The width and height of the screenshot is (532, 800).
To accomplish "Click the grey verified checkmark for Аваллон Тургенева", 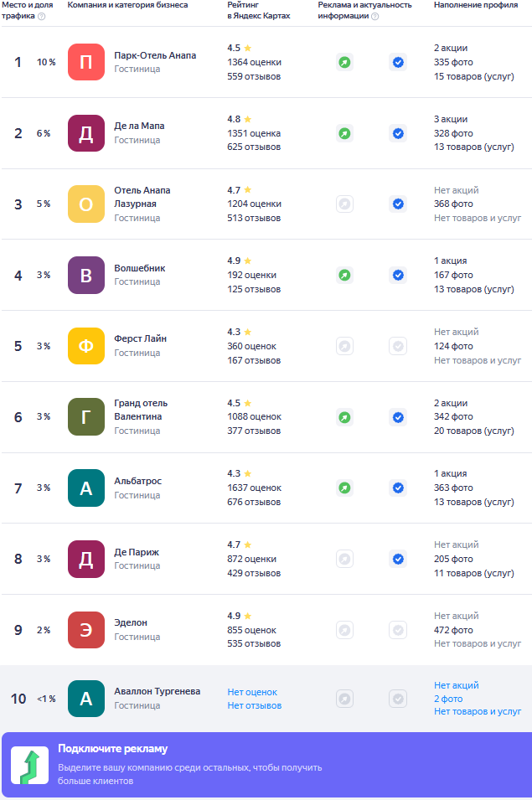I will coord(398,699).
